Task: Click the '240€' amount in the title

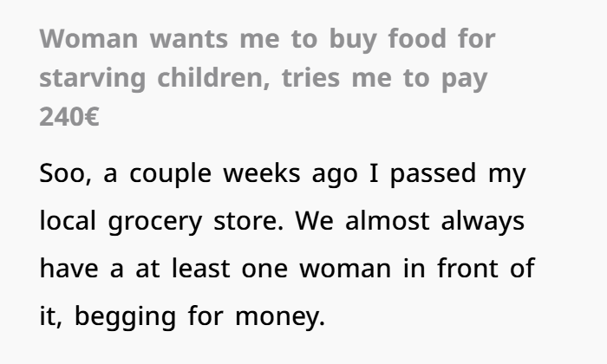Action: tap(69, 117)
